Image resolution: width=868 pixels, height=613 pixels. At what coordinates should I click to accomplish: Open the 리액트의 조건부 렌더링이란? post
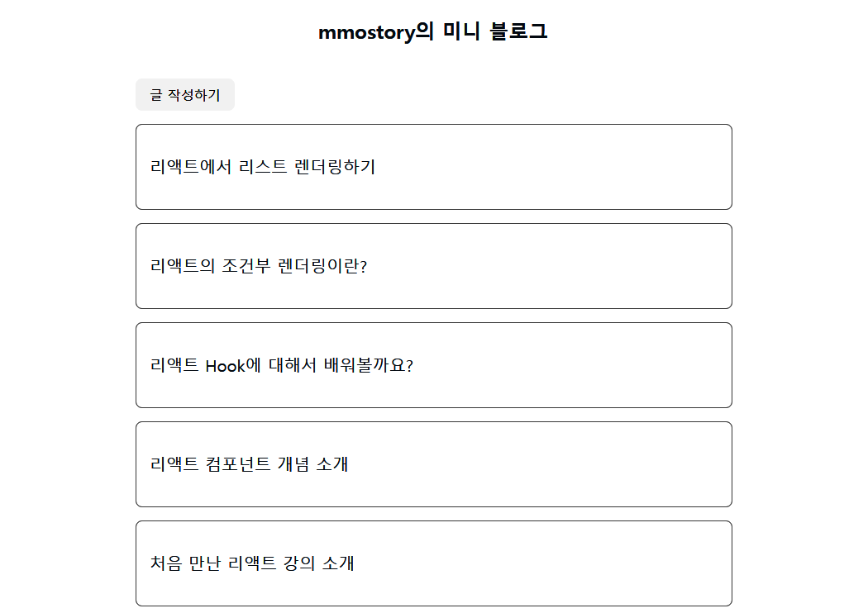click(259, 266)
